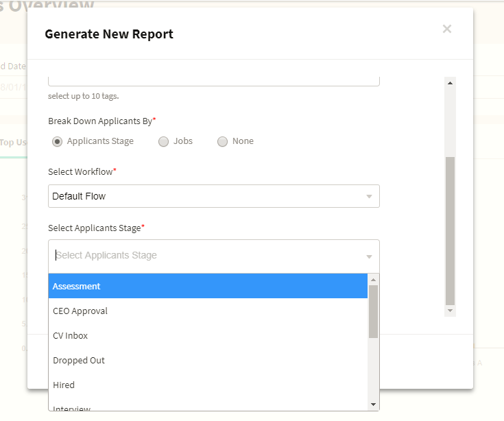
Task: Select Hired from the stage list
Action: pos(208,385)
